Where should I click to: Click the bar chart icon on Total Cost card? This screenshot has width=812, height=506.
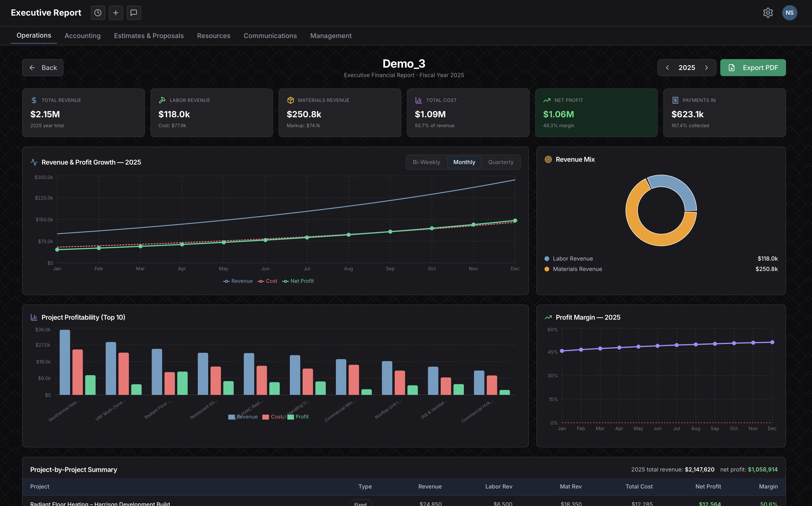pos(418,100)
